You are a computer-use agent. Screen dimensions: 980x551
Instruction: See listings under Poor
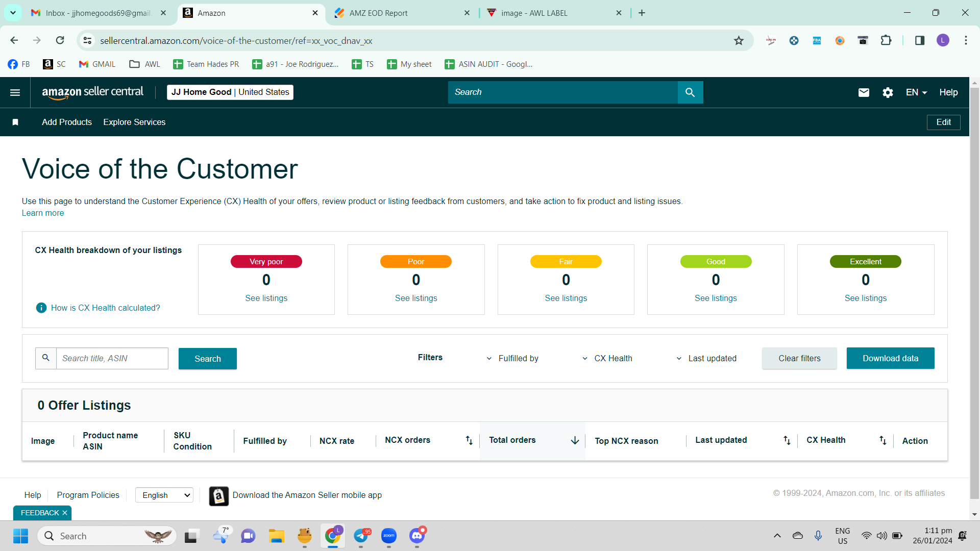point(416,298)
